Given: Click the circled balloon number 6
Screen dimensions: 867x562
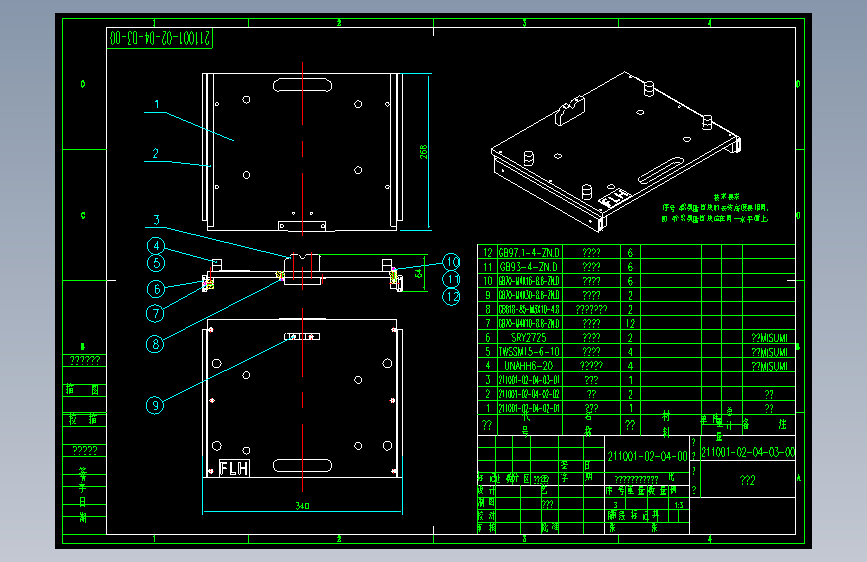Looking at the screenshot, I should 156,289.
